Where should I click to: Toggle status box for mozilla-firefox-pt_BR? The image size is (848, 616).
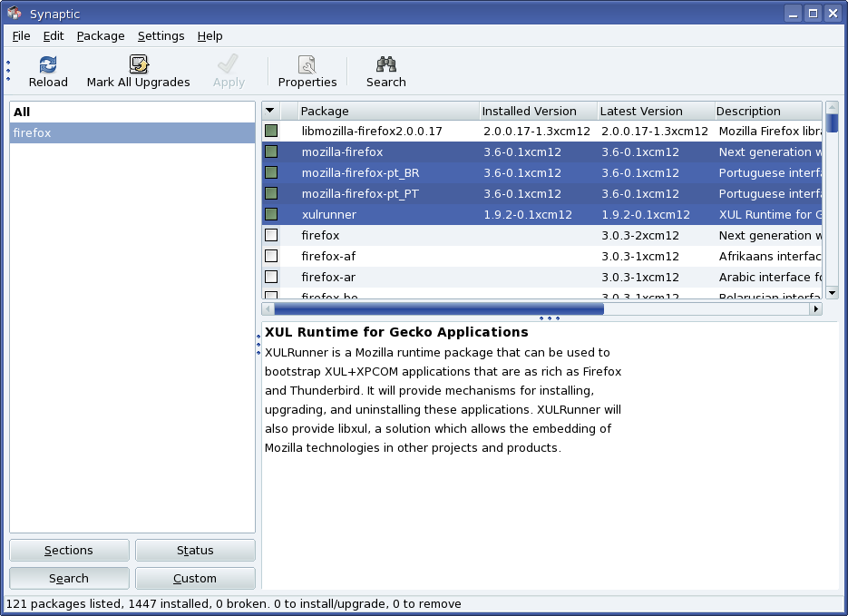tap(271, 172)
